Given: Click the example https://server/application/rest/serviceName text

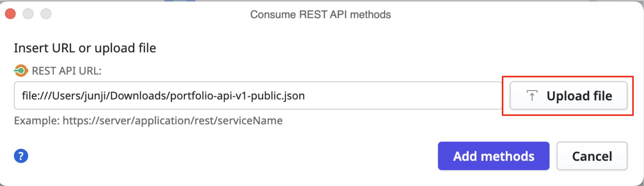Looking at the screenshot, I should pos(172,121).
